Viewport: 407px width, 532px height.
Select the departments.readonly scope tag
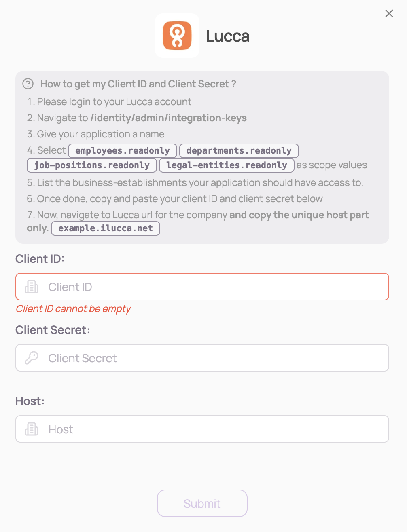tap(239, 151)
